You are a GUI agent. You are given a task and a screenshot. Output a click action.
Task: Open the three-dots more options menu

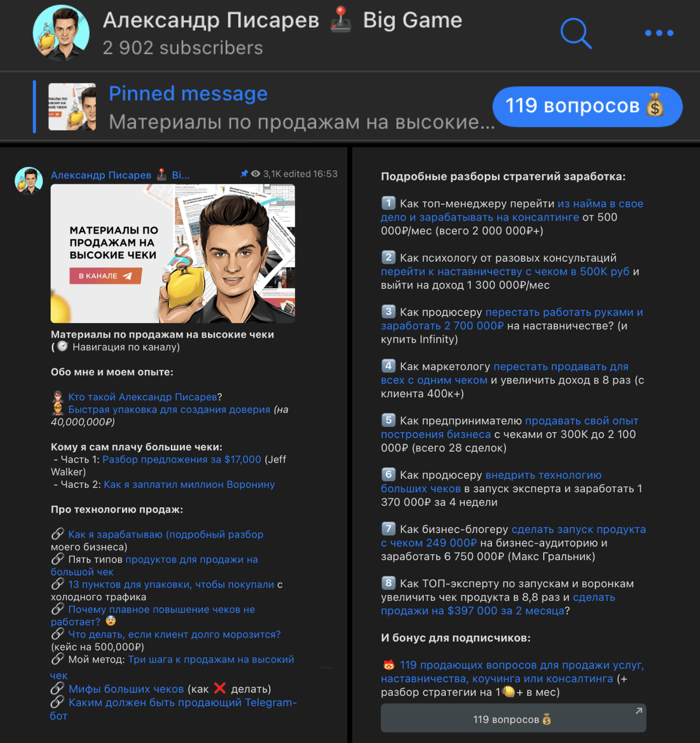coord(659,33)
